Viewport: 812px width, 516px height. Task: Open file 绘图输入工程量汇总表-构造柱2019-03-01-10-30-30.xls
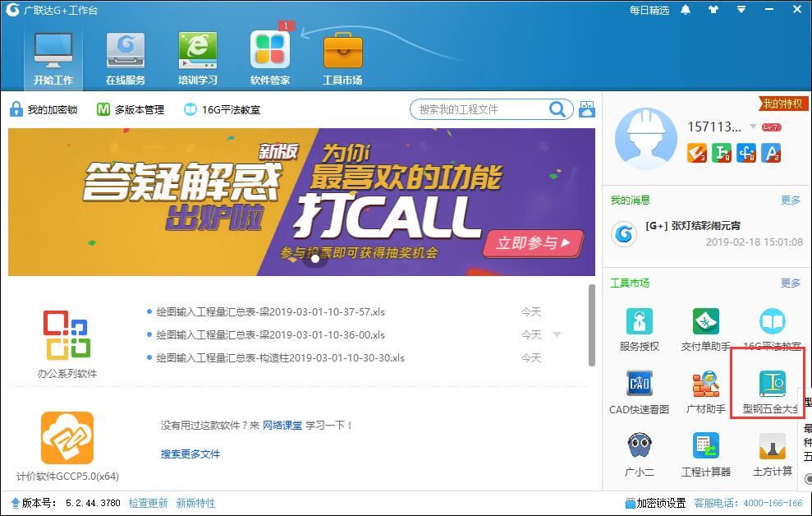(280, 358)
